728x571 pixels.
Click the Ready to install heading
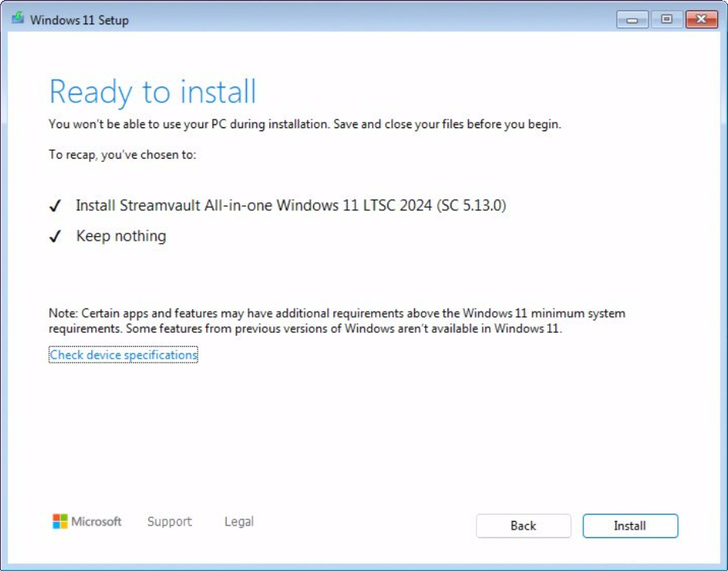point(153,91)
